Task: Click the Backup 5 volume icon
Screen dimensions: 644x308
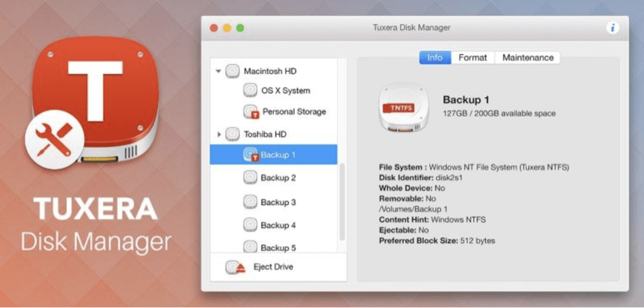Action: tap(250, 248)
